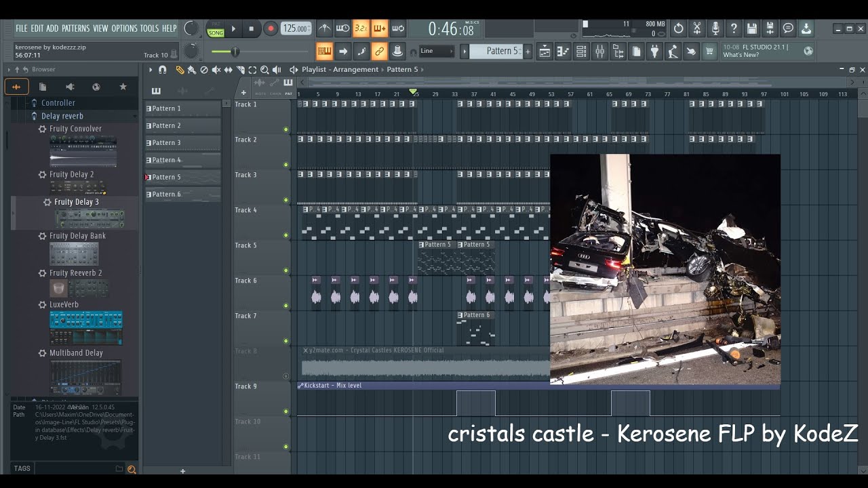
Task: Select the playlist Draw pencil tool
Action: click(x=180, y=69)
